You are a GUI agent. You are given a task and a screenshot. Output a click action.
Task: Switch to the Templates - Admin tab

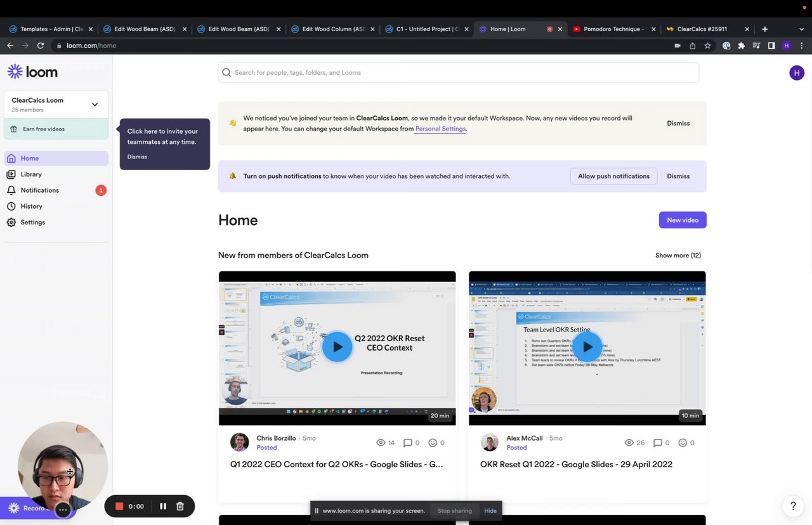coord(51,29)
